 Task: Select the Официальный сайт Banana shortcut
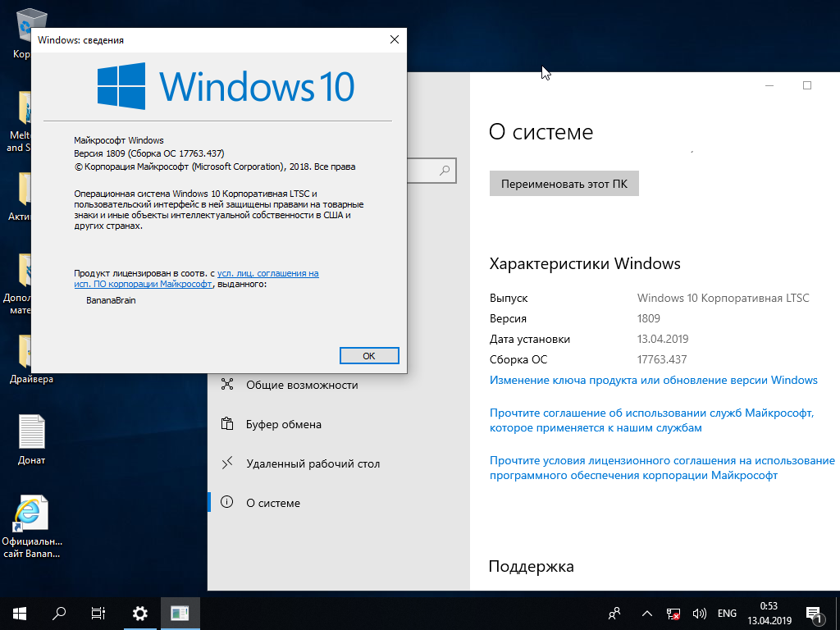coord(32,526)
